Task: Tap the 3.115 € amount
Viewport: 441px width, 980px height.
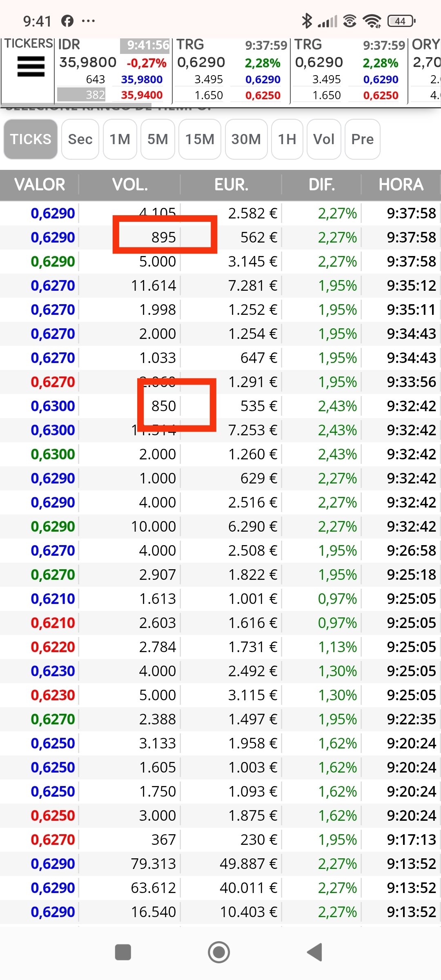Action: tap(253, 695)
